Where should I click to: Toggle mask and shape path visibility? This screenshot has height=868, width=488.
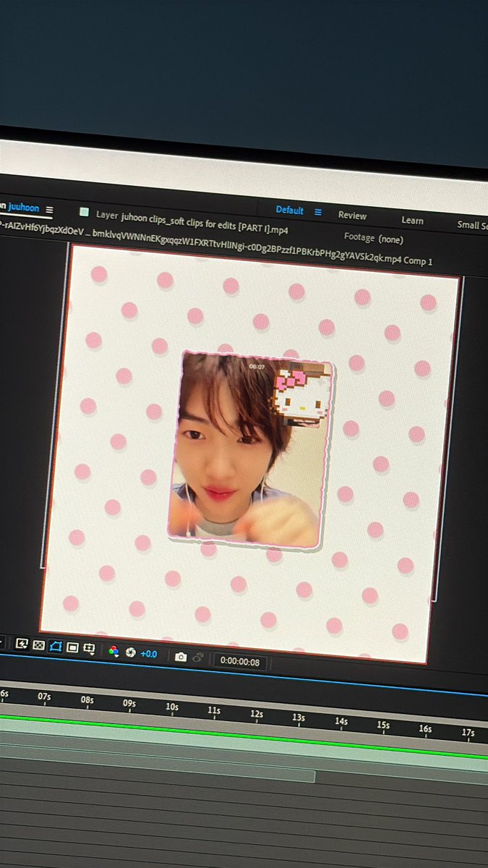[56, 646]
